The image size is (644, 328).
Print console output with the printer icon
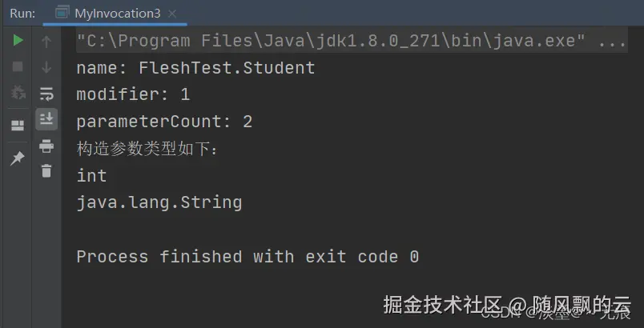[46, 146]
